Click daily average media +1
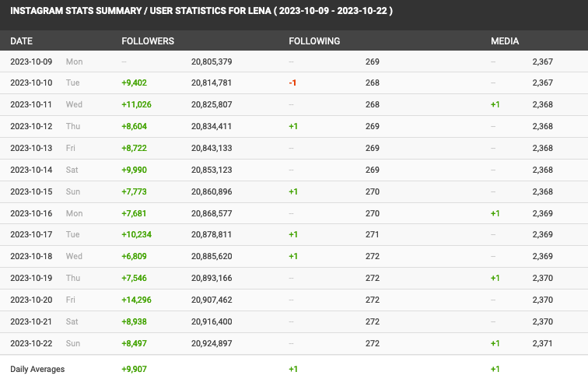588x386 pixels. point(495,369)
